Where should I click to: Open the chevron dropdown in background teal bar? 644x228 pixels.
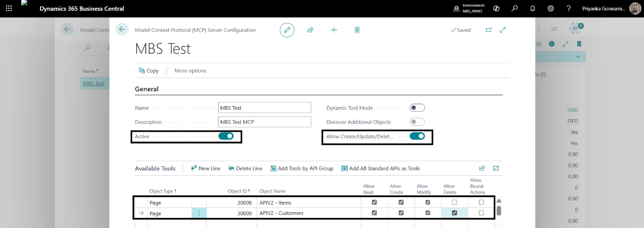(579, 57)
